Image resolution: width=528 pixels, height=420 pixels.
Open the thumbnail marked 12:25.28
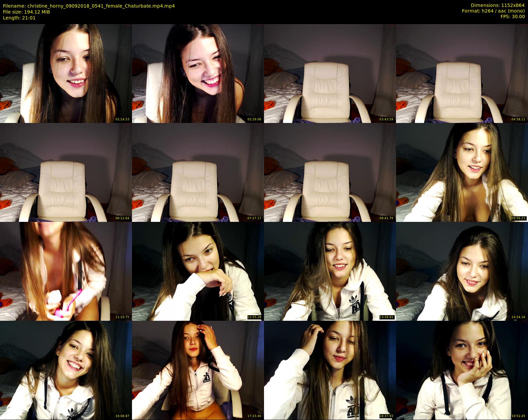click(x=198, y=271)
